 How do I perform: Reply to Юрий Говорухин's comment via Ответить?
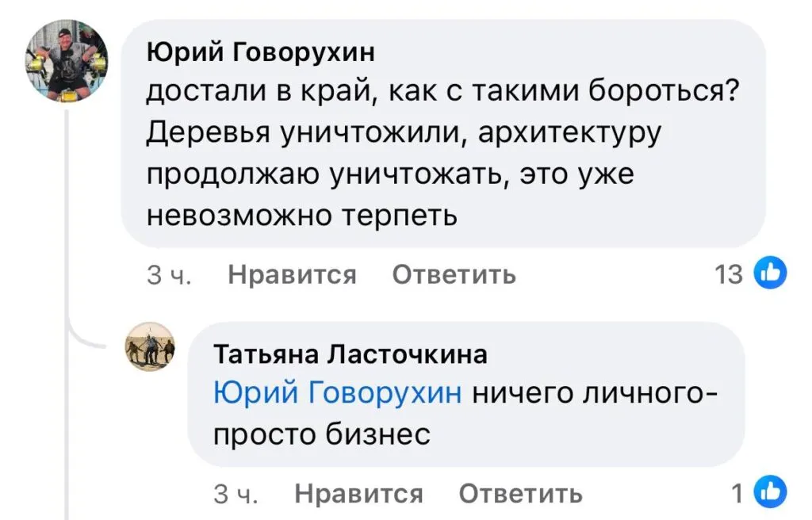coord(454,275)
